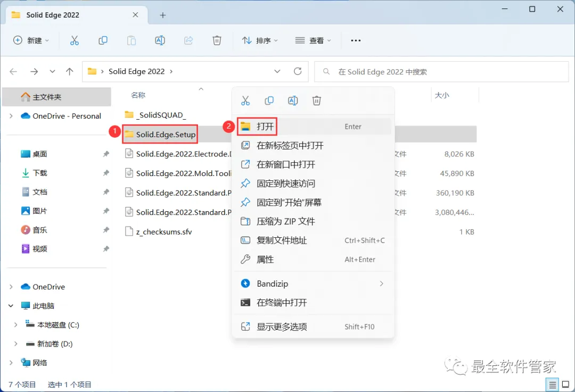Open recent locations dropdown arrow
575x392 pixels.
click(x=52, y=71)
